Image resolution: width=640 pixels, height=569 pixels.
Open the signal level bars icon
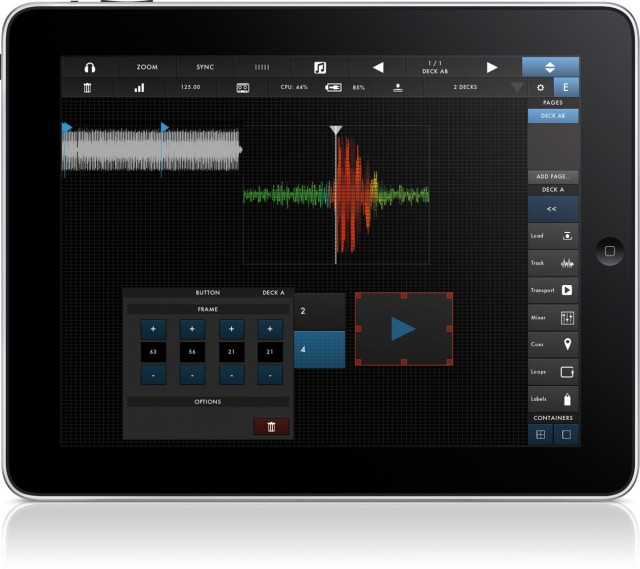pos(139,88)
